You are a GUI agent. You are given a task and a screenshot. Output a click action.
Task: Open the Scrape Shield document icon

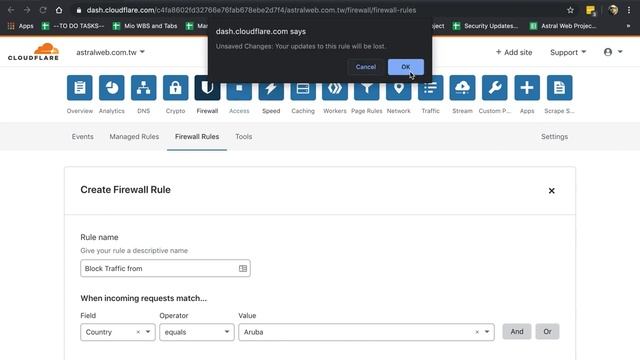559,88
